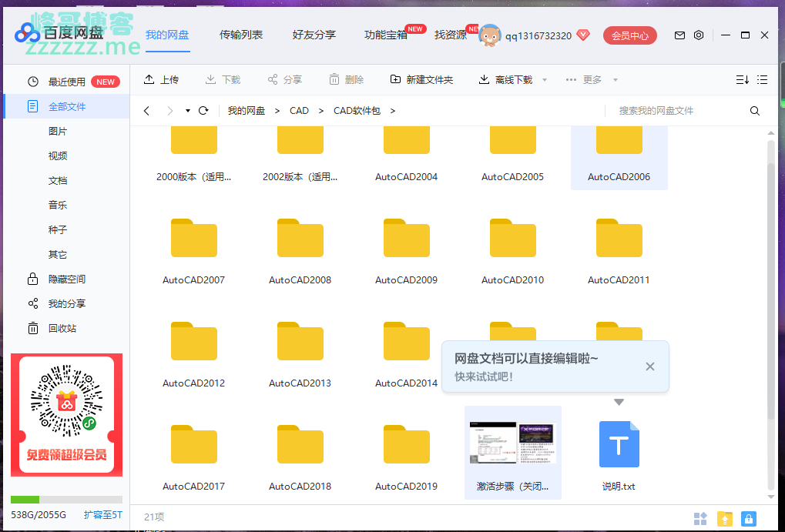
Task: Click the upload (上传) toolbar button
Action: click(x=161, y=80)
